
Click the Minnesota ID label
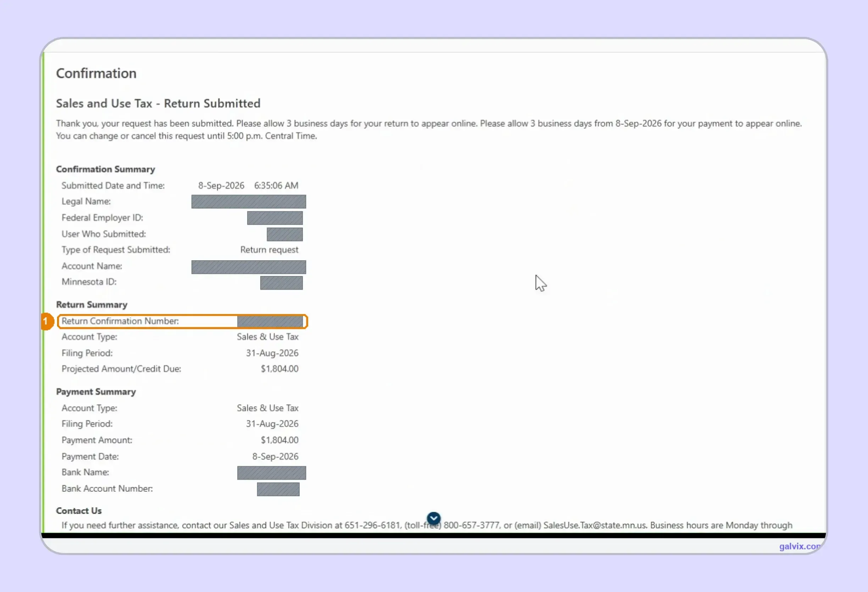pos(89,282)
